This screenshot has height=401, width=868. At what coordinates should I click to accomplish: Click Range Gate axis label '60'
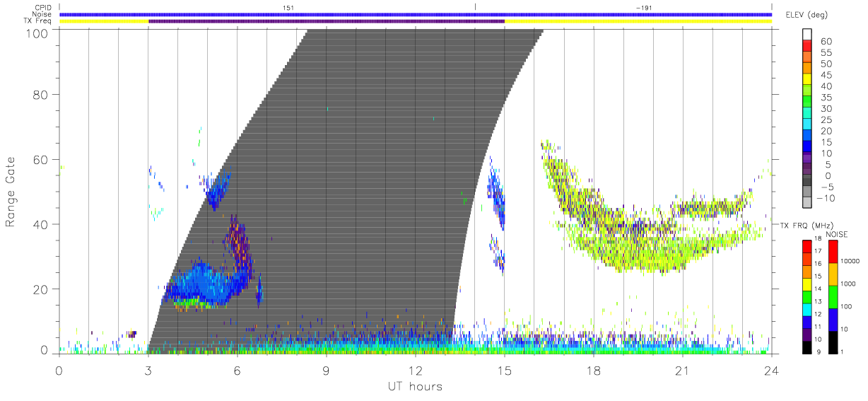point(40,160)
